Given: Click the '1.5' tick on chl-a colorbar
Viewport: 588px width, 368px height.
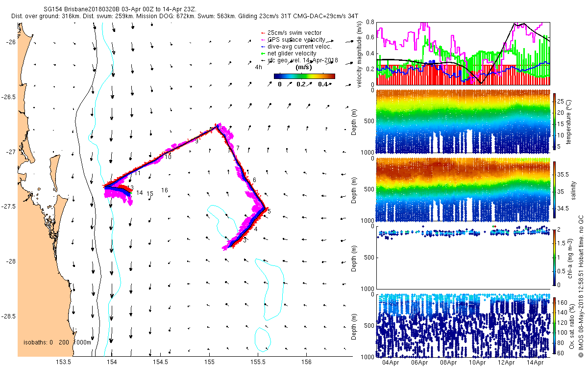Looking at the screenshot, I should pos(562,243).
